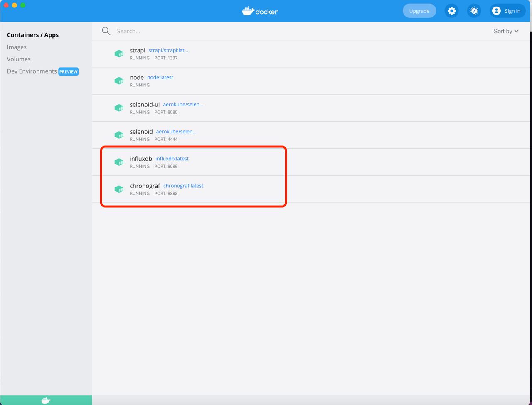532x405 pixels.
Task: Click PORT: 8086 text
Action: click(166, 166)
